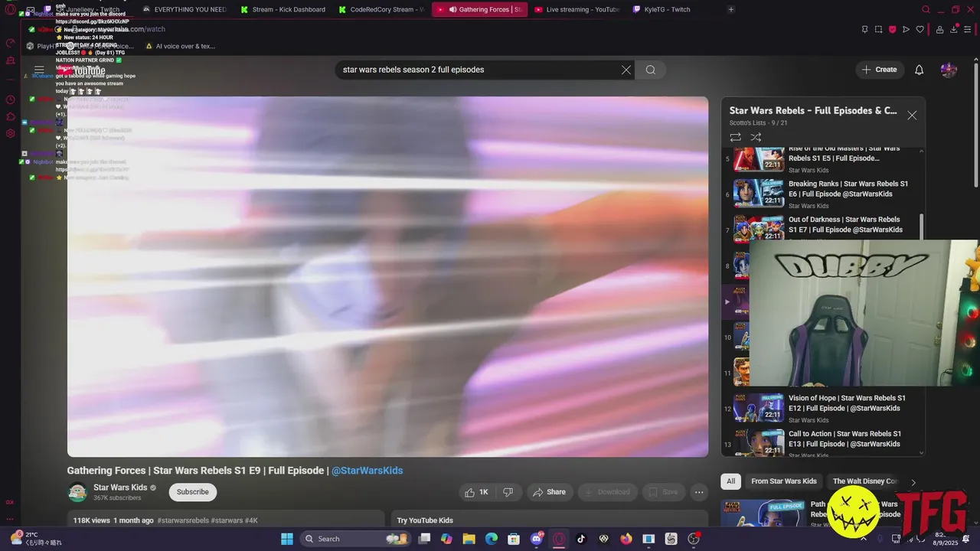Close the Star Wars Rebels playlist panel
This screenshot has height=551, width=980.
[912, 116]
